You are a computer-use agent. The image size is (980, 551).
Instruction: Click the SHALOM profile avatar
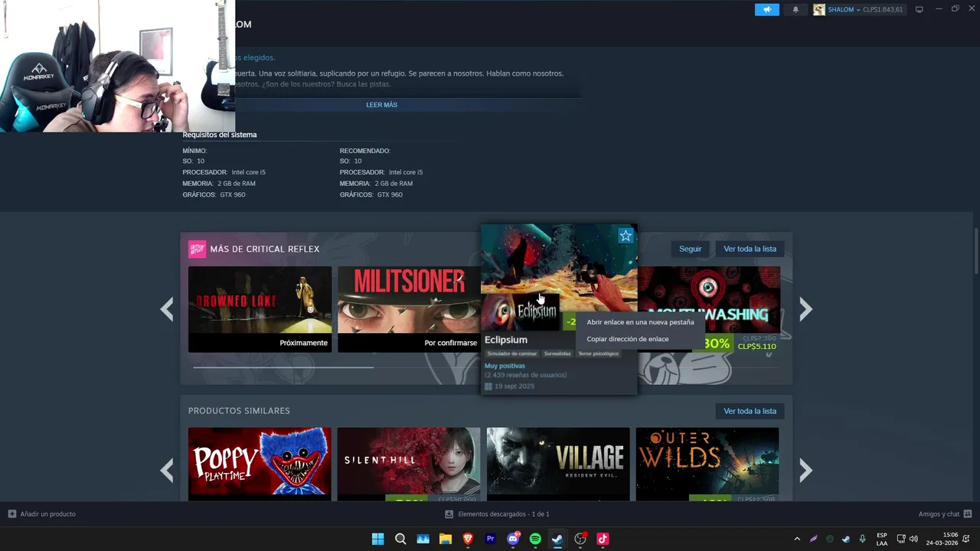pos(819,9)
